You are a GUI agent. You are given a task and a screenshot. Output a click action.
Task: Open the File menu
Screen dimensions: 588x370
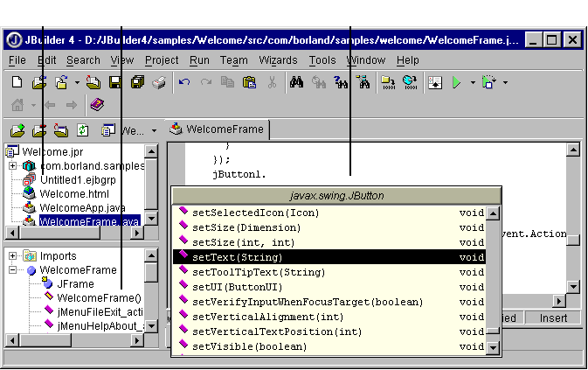[17, 60]
